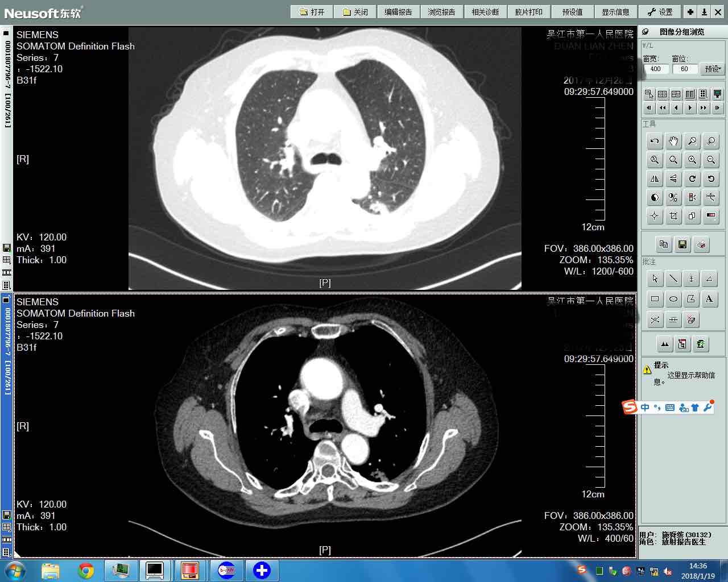
Task: Select the line measurement annotation tool
Action: click(x=673, y=278)
